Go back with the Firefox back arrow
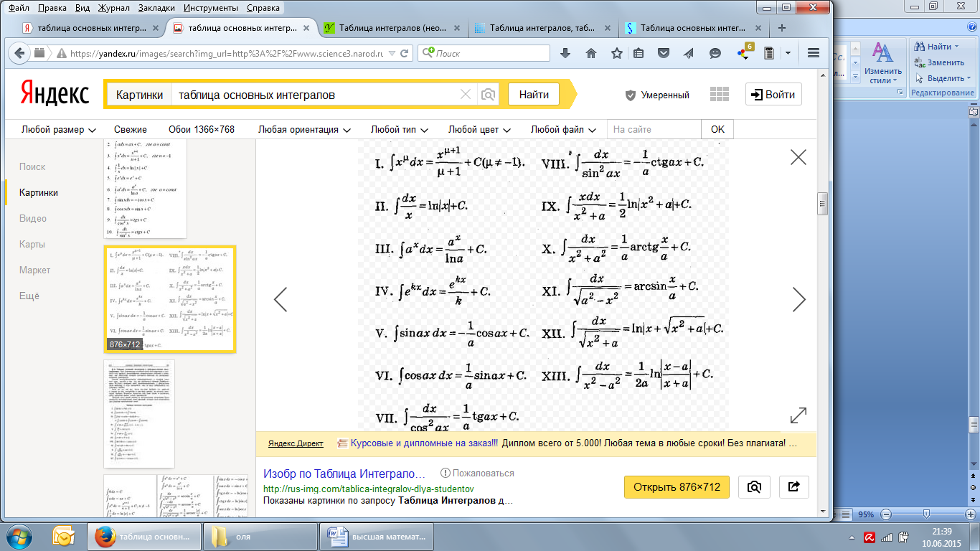Screen dimensions: 980x551 (x=18, y=53)
